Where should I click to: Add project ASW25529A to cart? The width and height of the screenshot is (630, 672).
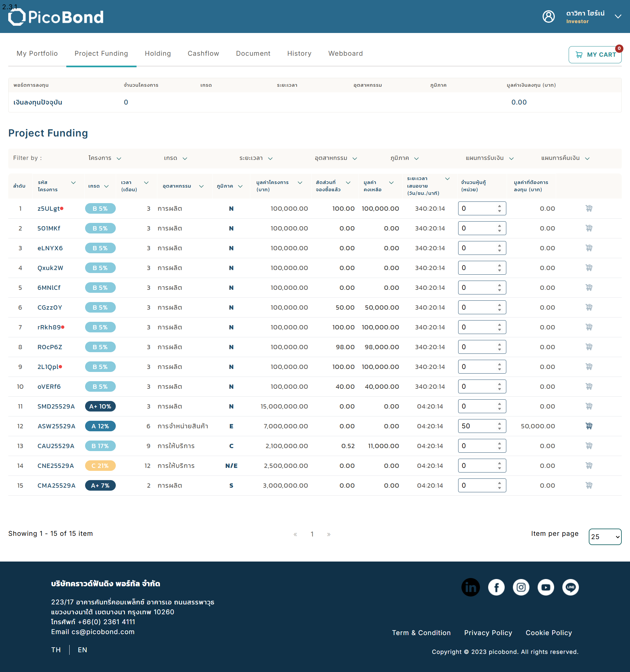[x=589, y=426]
